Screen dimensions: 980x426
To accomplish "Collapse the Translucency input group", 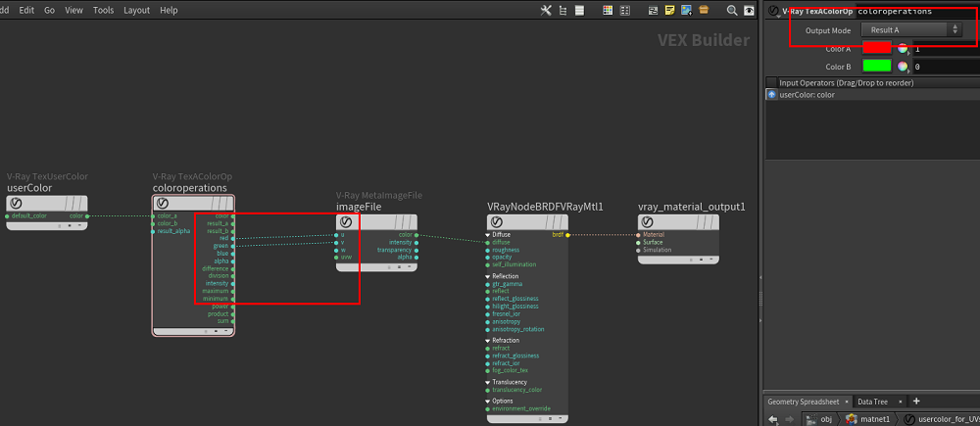I will pos(487,382).
